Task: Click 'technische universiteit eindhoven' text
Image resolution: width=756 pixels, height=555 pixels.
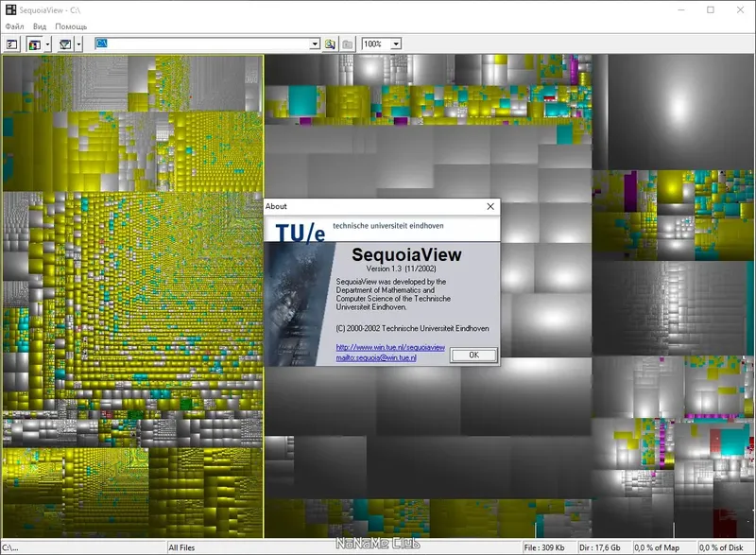Action: [x=388, y=226]
